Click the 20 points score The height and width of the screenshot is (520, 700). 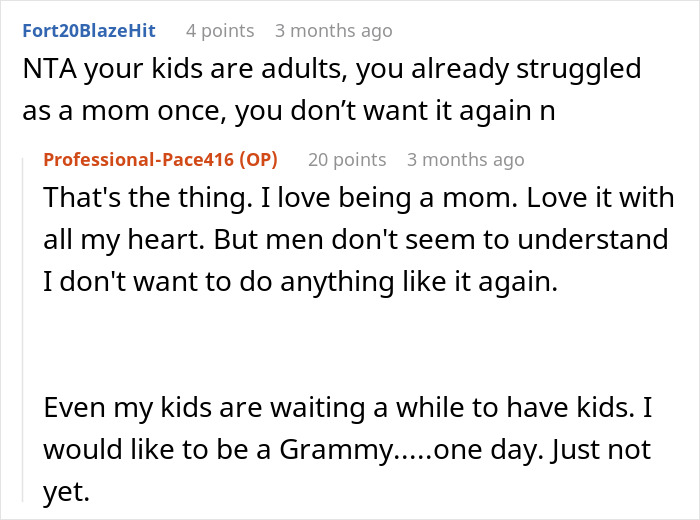(x=346, y=160)
